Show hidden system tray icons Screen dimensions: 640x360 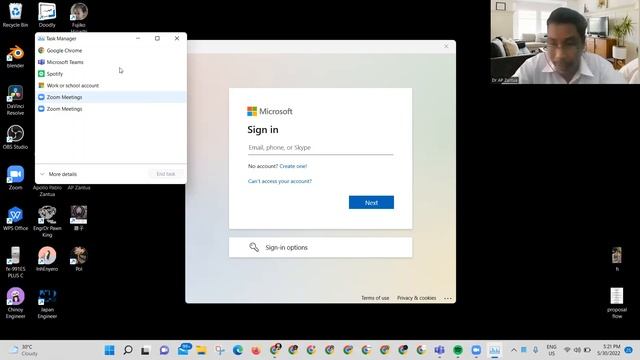pyautogui.click(x=513, y=350)
